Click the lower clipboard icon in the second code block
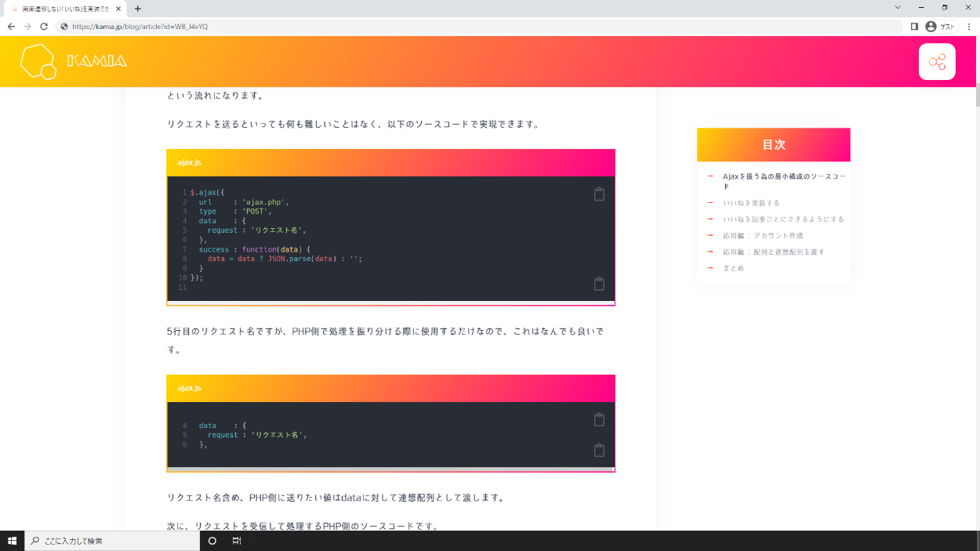This screenshot has height=551, width=980. 599,450
